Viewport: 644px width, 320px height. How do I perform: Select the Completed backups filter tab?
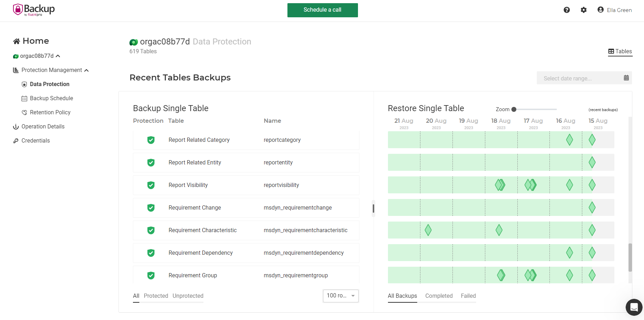tap(439, 296)
